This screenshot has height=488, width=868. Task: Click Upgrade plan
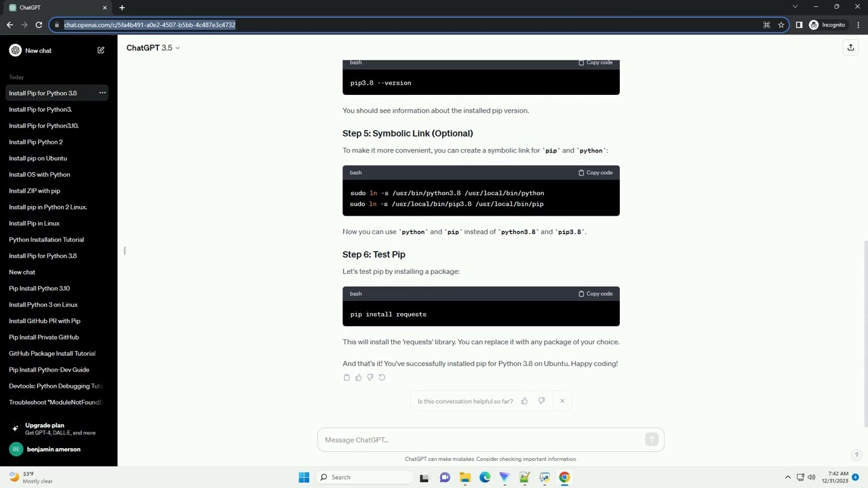pos(58,428)
